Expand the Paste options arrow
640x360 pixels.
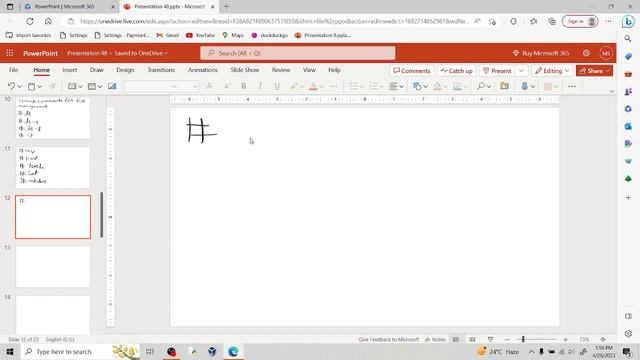tap(40, 87)
